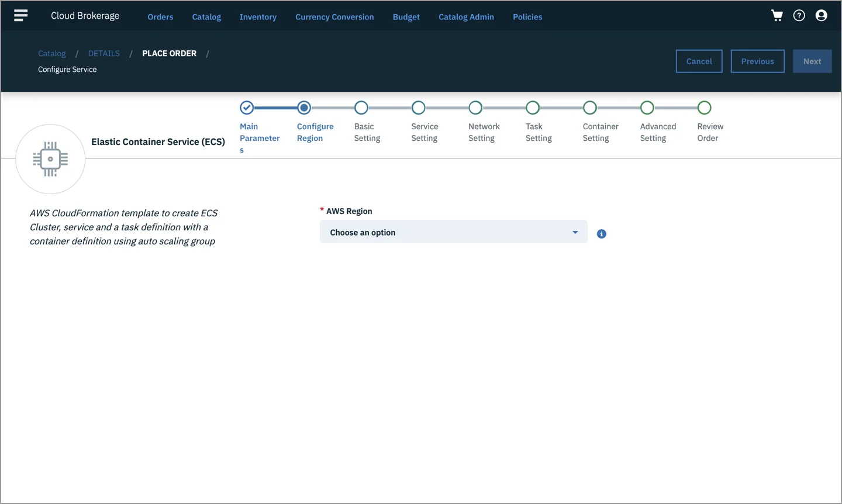Click Container Setting step circle
This screenshot has height=504, width=842.
click(x=590, y=108)
